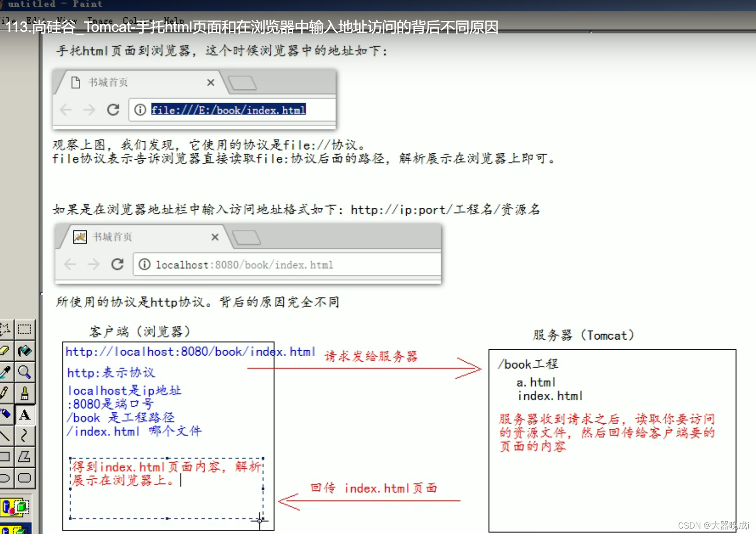This screenshot has height=534, width=756.
Task: Open the View menu
Action: (67, 21)
